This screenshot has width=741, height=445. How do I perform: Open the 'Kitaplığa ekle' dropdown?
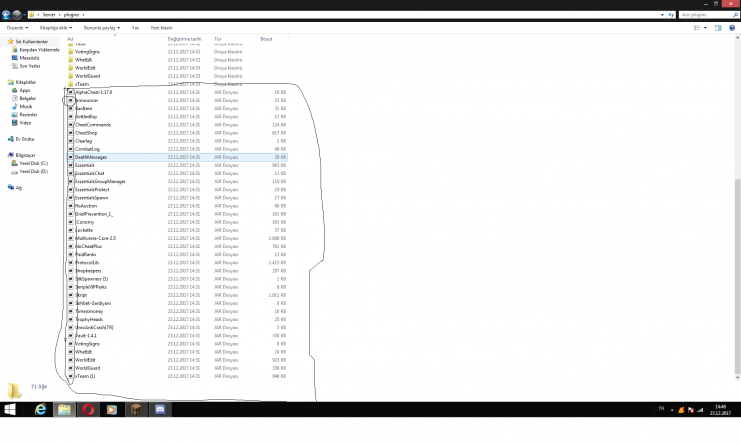56,28
